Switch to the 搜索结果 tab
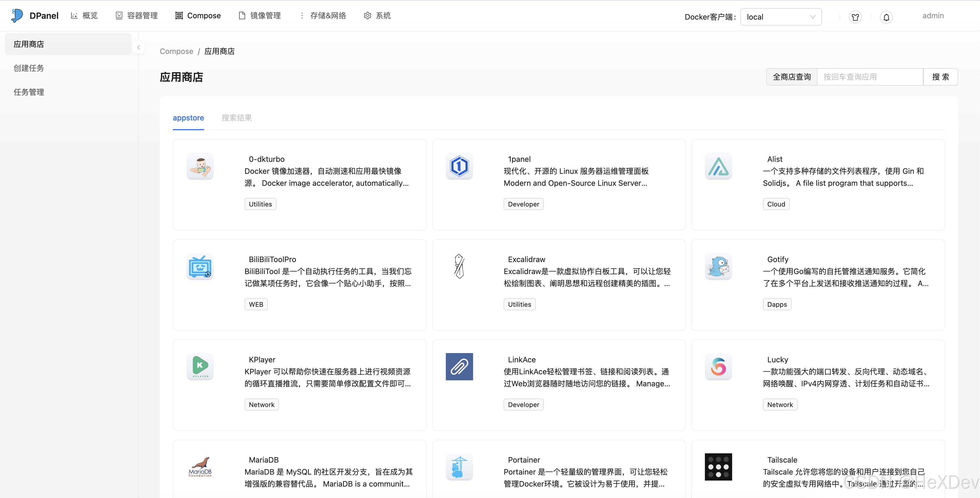The width and height of the screenshot is (980, 498). pos(237,118)
